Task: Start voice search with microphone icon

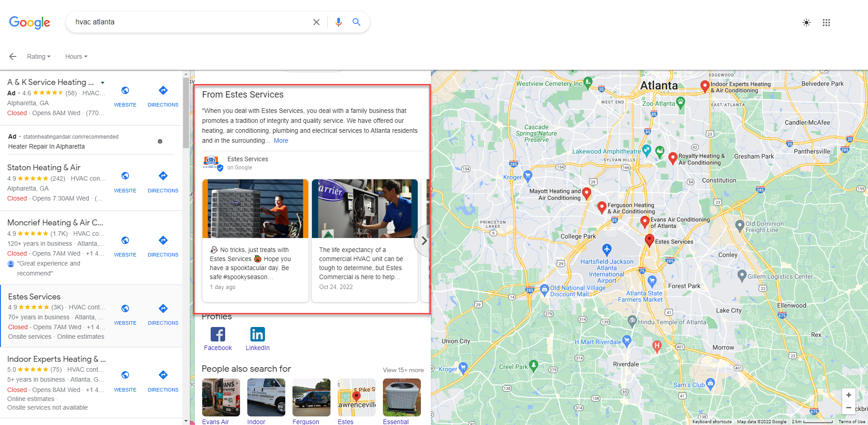Action: (x=339, y=22)
